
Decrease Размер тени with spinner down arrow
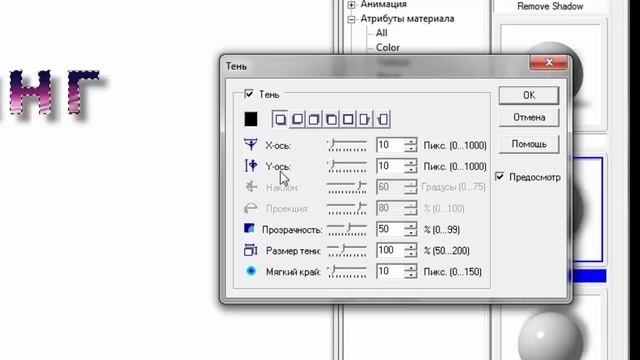411,254
